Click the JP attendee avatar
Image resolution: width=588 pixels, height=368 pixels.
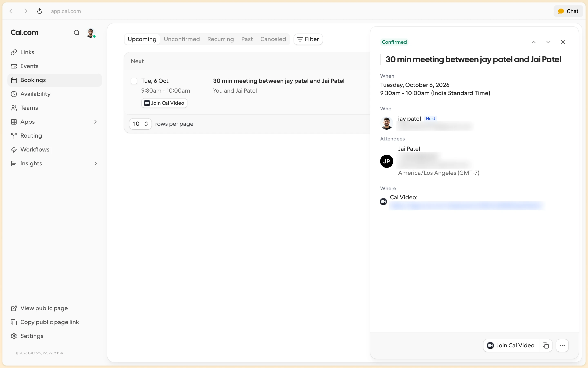pyautogui.click(x=386, y=161)
